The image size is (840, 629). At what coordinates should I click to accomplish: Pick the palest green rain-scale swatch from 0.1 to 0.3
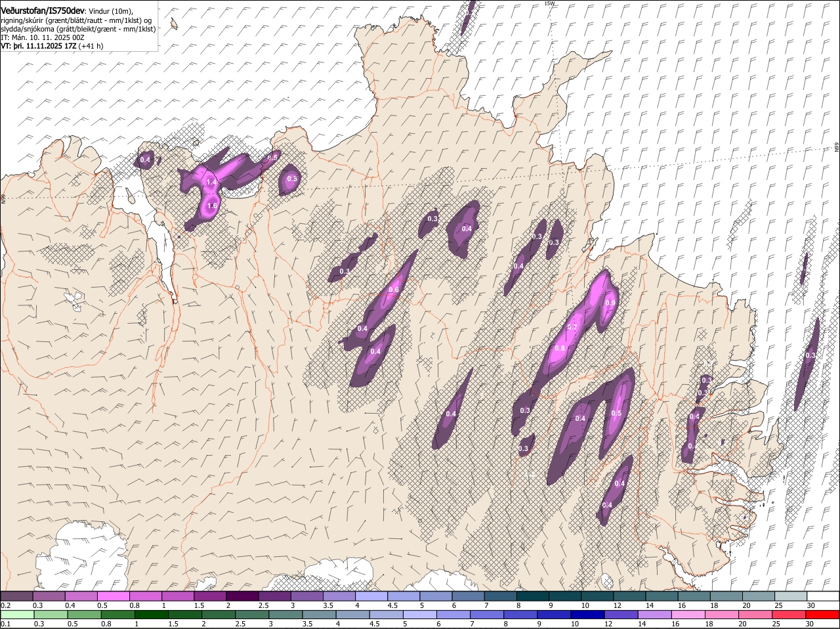pos(17,615)
